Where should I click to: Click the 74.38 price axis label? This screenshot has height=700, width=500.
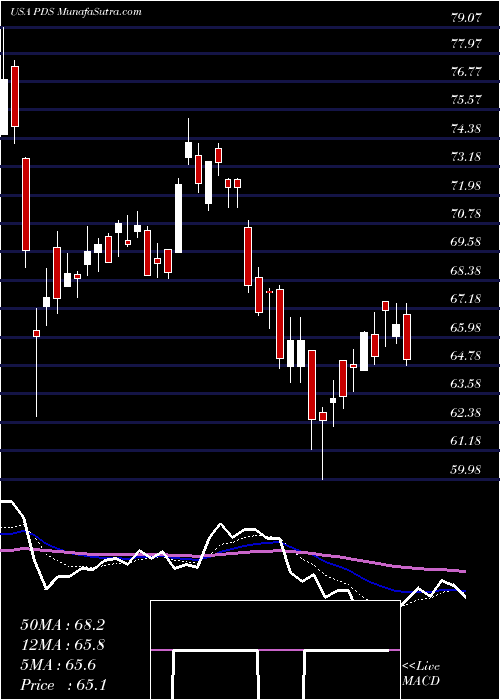[x=465, y=129]
